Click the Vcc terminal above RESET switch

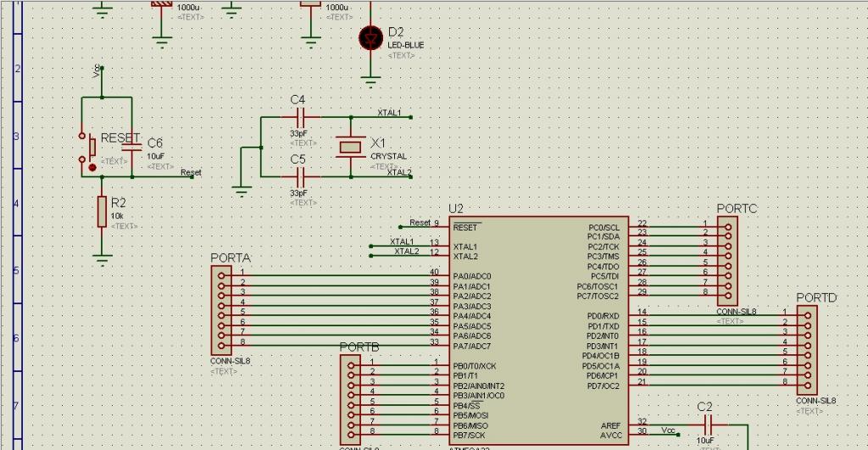pos(97,71)
